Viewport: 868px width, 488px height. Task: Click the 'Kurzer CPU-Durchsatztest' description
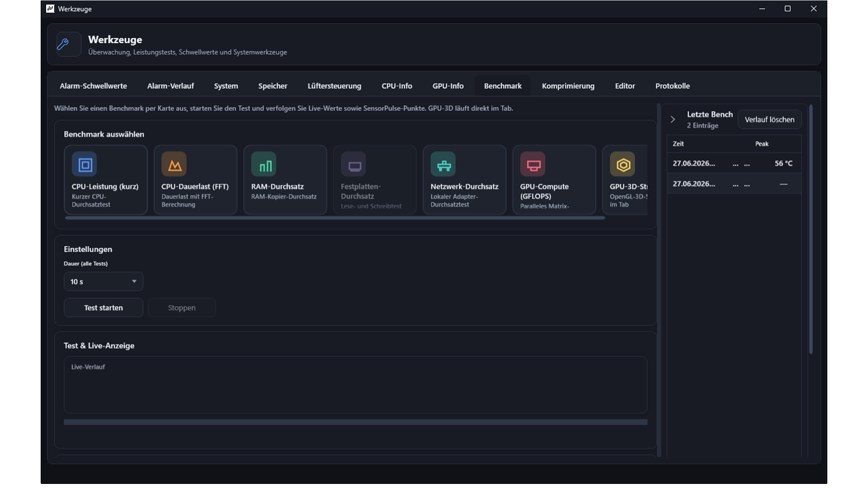pos(91,201)
